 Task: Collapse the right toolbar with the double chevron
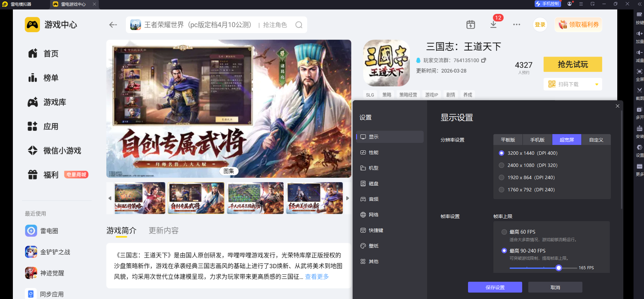click(x=639, y=4)
